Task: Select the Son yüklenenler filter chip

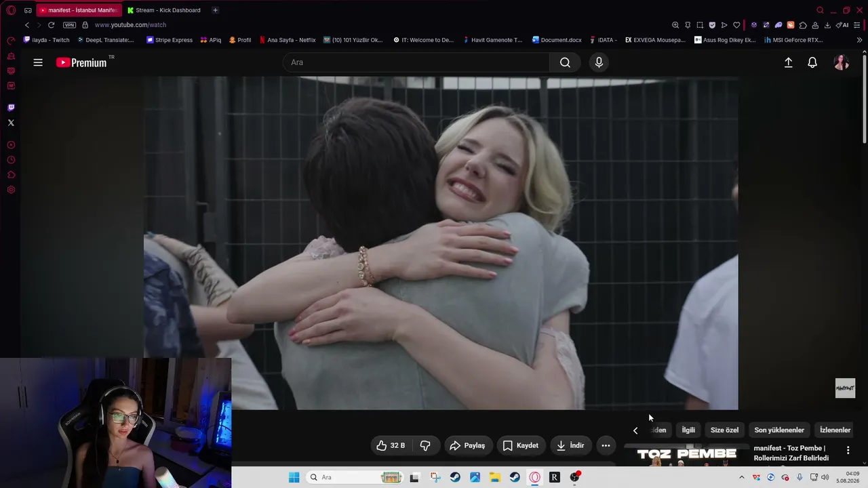Action: tap(779, 430)
